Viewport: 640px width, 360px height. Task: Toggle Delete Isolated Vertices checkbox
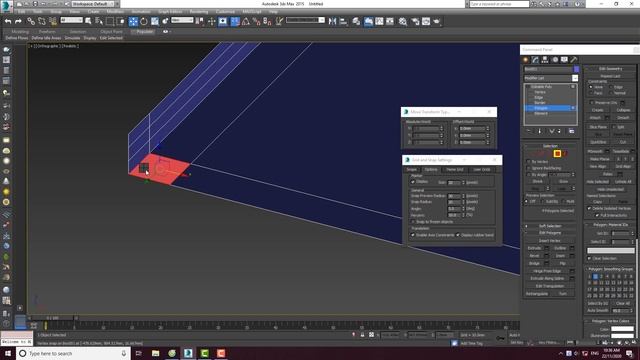tap(589, 208)
